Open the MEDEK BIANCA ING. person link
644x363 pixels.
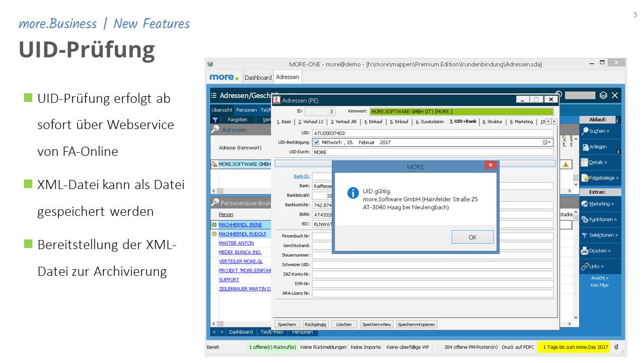pos(240,252)
